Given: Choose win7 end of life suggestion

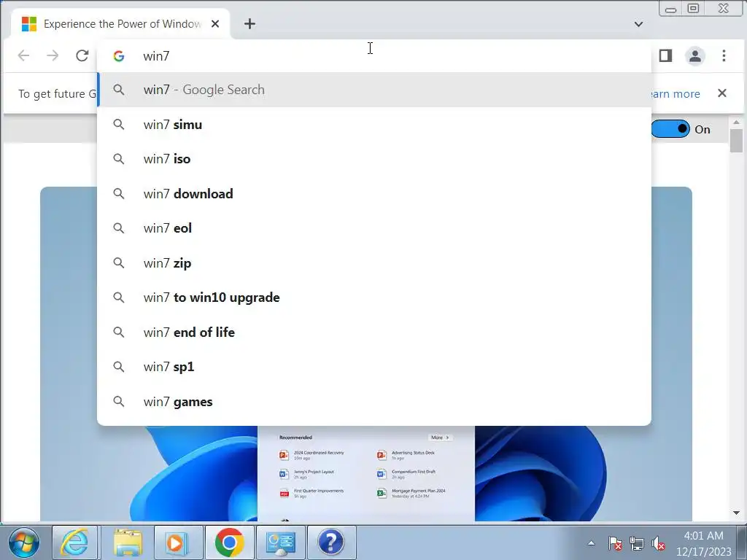Looking at the screenshot, I should [x=374, y=332].
